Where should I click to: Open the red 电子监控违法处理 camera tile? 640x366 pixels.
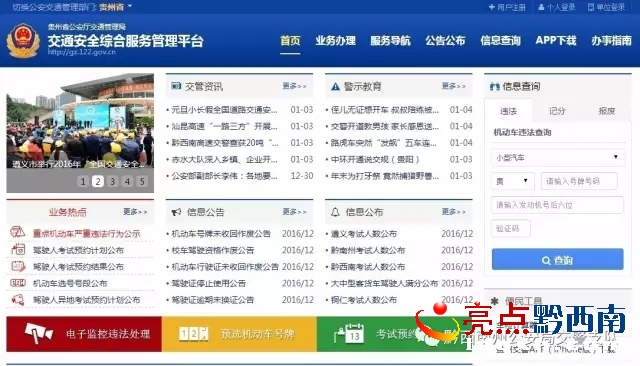(x=84, y=334)
